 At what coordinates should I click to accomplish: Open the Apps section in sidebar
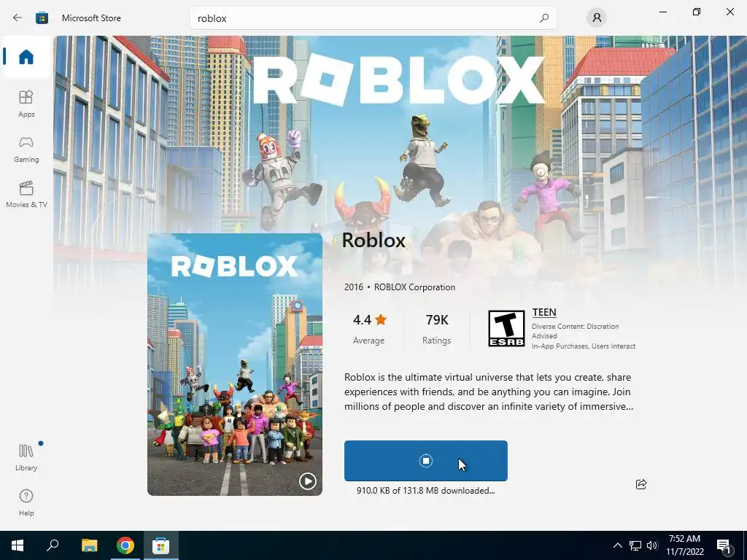(26, 104)
